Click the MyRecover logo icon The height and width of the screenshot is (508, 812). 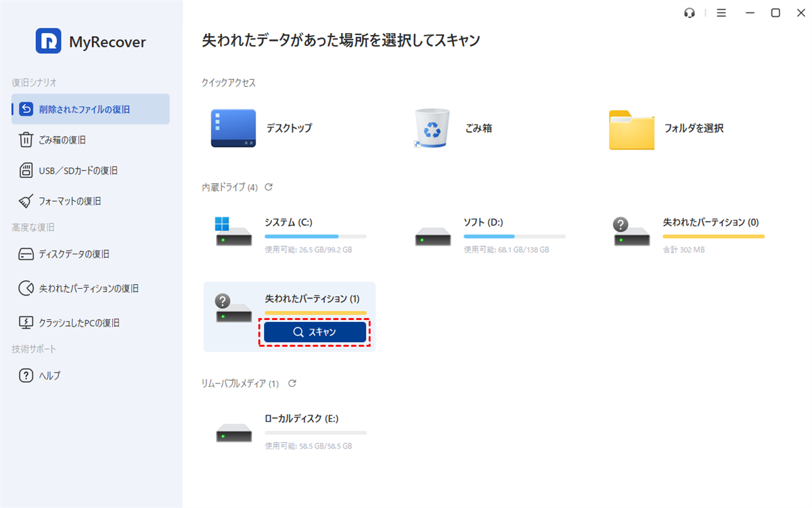coord(49,41)
